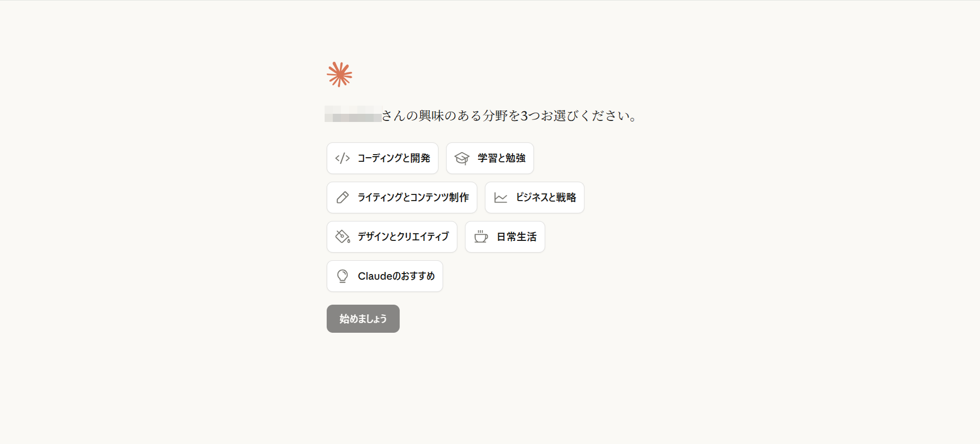The width and height of the screenshot is (980, 444).
Task: Click the lightbulb icon
Action: pos(342,276)
